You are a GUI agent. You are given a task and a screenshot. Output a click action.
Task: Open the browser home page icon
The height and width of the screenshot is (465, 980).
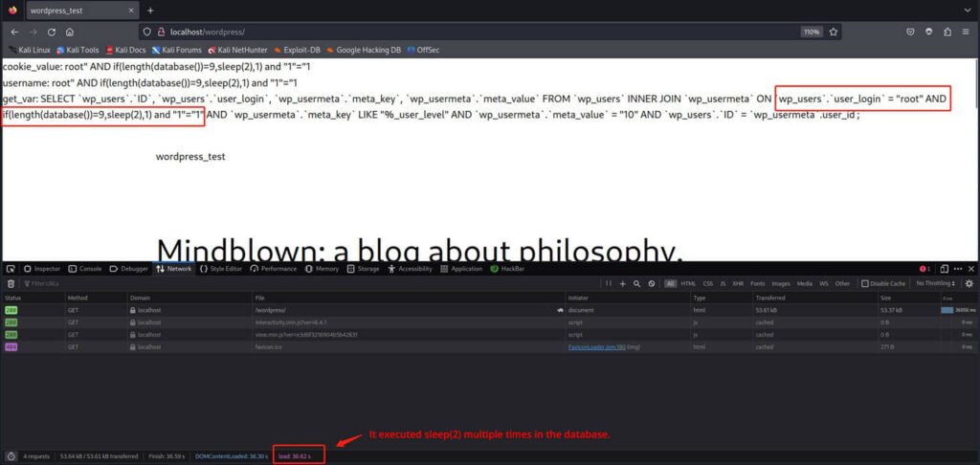click(69, 32)
